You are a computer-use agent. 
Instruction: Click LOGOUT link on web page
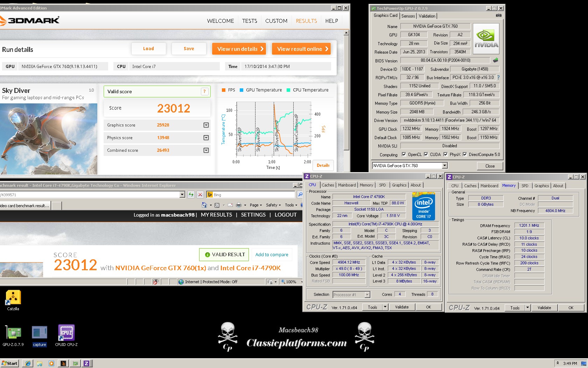click(286, 215)
